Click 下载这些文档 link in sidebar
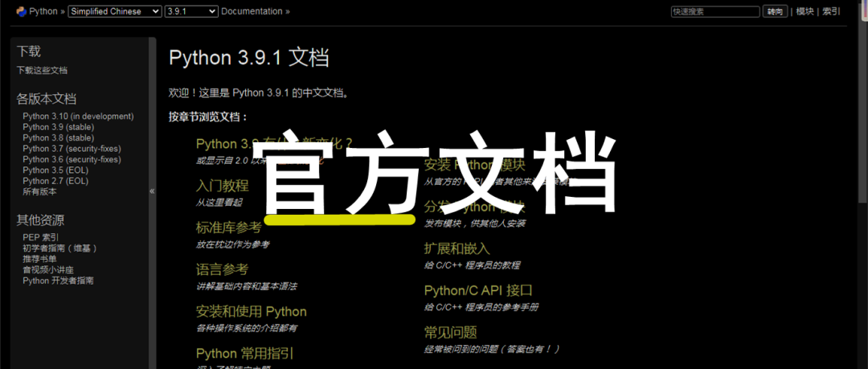The width and height of the screenshot is (868, 369). pyautogui.click(x=42, y=71)
